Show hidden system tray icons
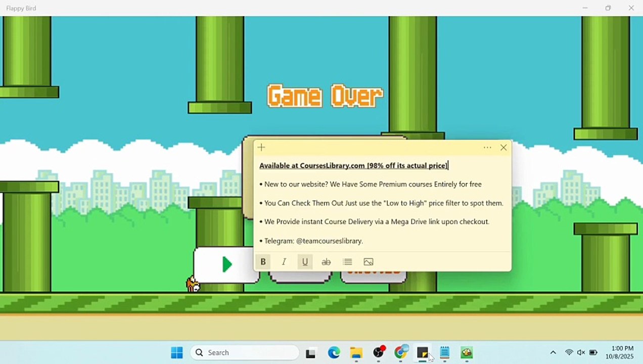 tap(553, 352)
